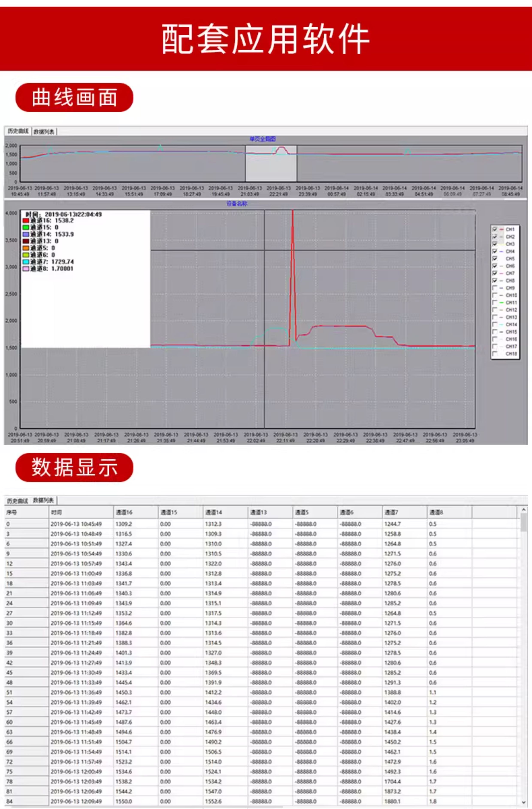Click the cyan 通道7 legend swatch

click(26, 262)
